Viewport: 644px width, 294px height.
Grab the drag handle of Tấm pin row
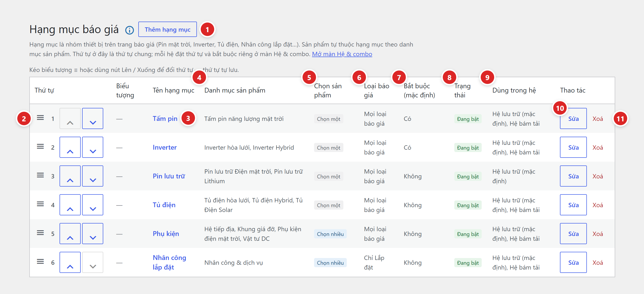coord(40,118)
